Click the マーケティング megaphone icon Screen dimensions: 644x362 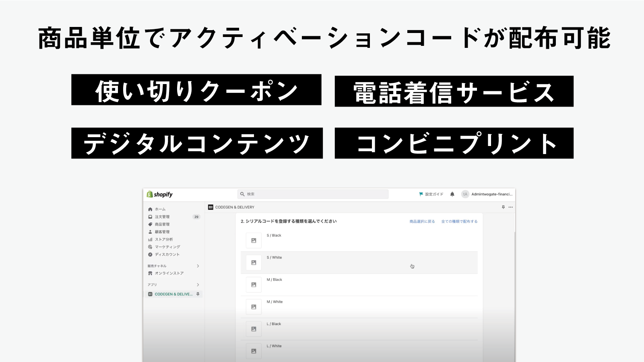tap(150, 247)
